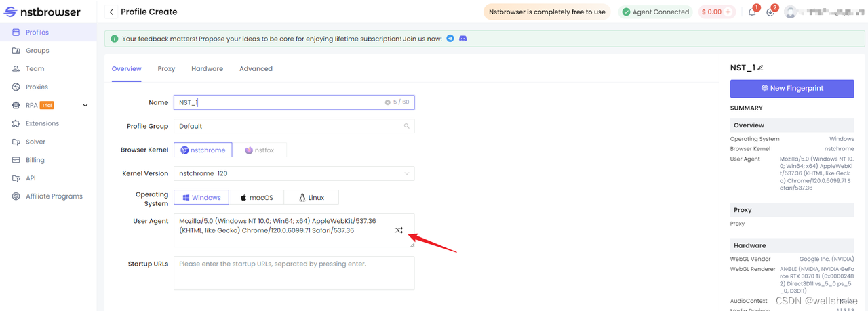The width and height of the screenshot is (868, 311).
Task: Click the Solver icon
Action: point(16,142)
